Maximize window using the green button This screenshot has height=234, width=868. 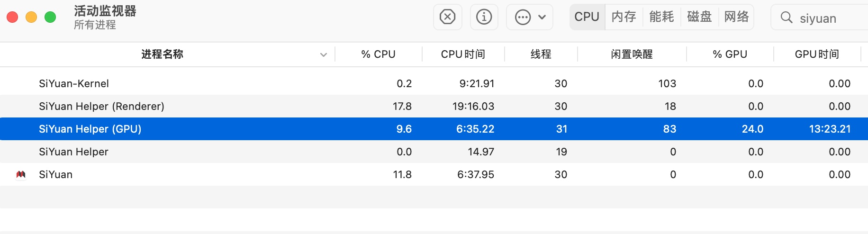50,17
